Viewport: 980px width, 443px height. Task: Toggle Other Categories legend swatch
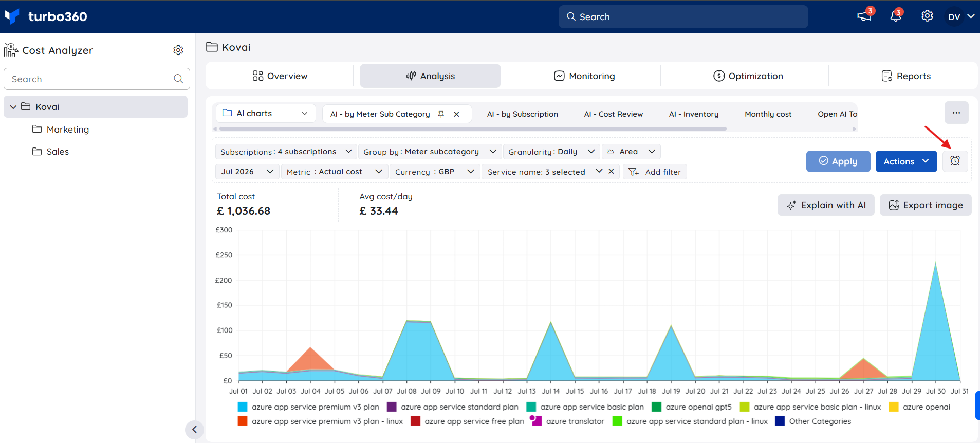[x=780, y=421]
